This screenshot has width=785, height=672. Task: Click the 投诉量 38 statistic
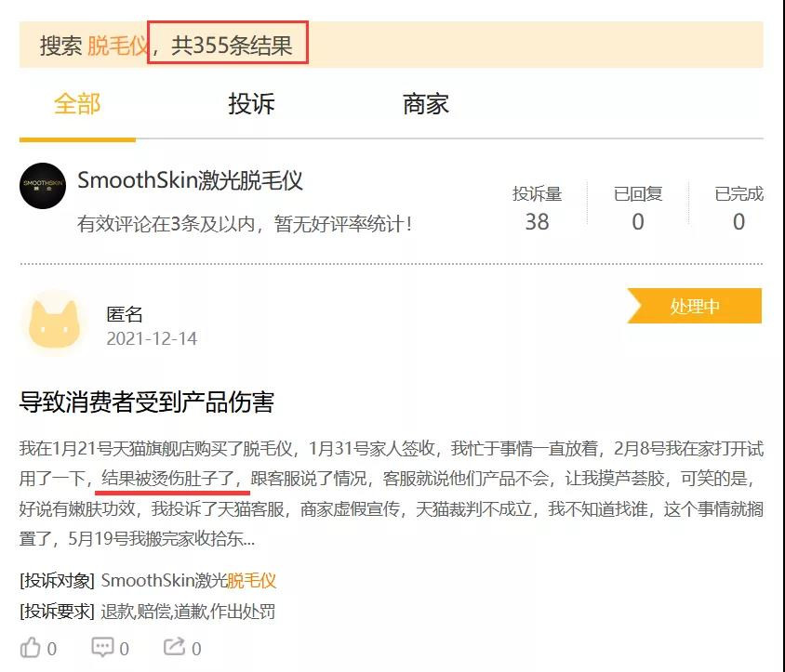[x=537, y=208]
